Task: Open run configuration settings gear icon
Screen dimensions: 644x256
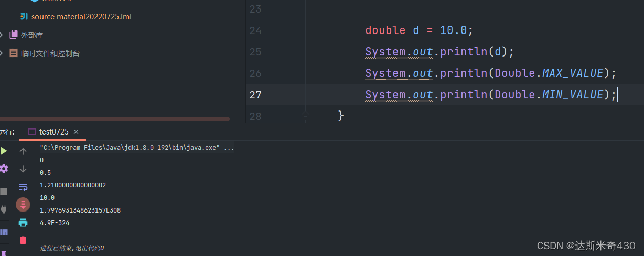Action: click(x=4, y=169)
